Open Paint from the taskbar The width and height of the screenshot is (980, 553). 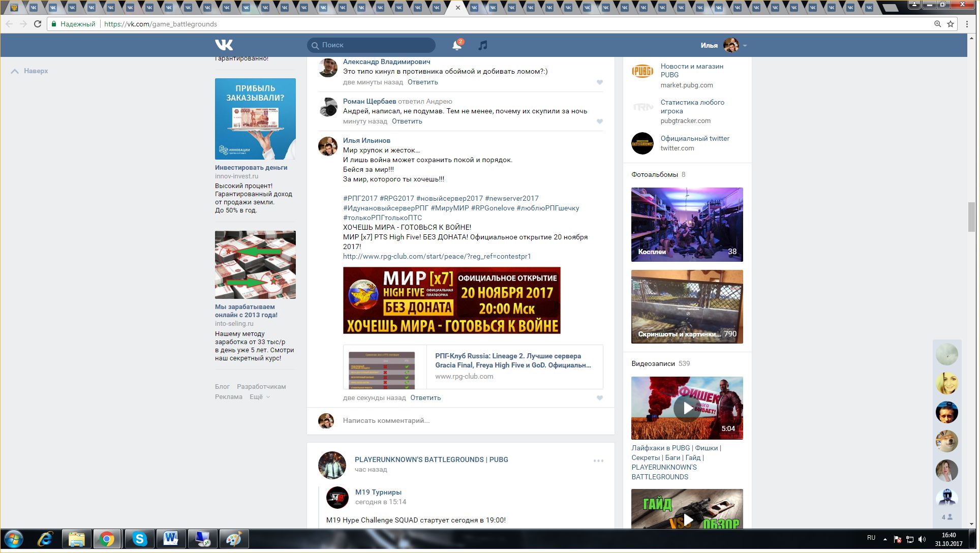click(234, 539)
